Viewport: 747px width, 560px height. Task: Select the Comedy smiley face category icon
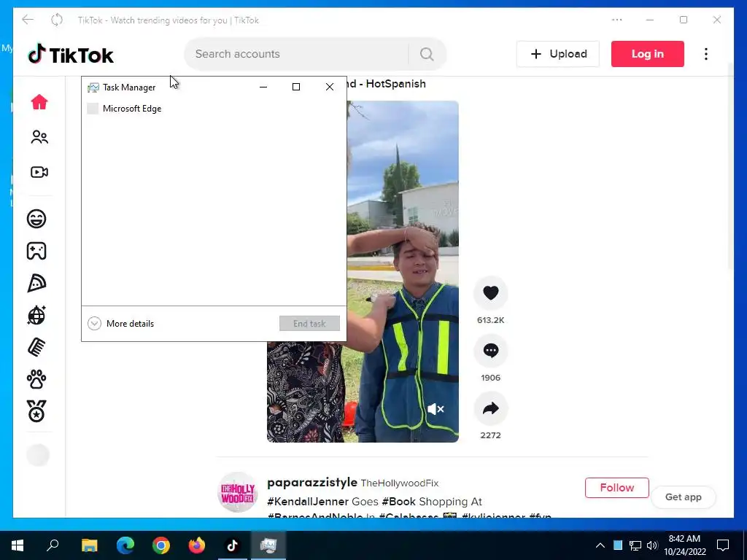click(x=36, y=219)
